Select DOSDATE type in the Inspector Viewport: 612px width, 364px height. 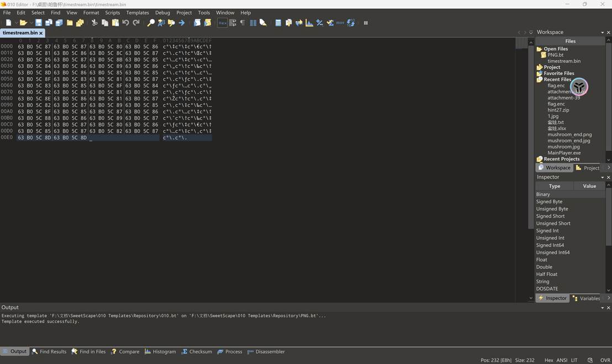[x=547, y=288]
